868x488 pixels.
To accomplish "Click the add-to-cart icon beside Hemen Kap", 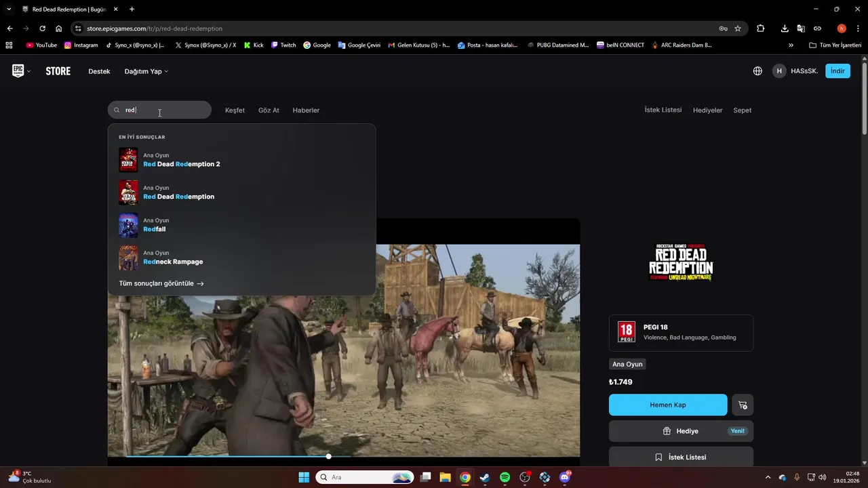I will [743, 405].
